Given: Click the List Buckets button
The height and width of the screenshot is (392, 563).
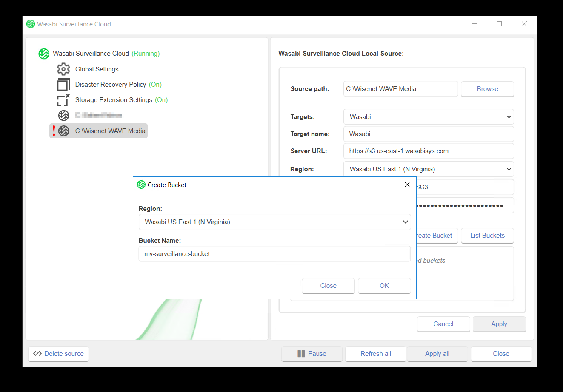Looking at the screenshot, I should tap(487, 236).
